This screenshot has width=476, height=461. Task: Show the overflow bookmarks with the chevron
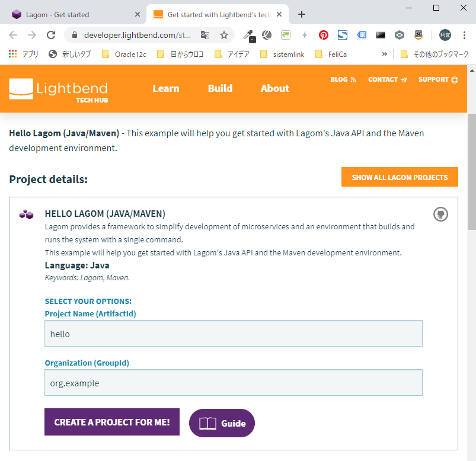384,53
